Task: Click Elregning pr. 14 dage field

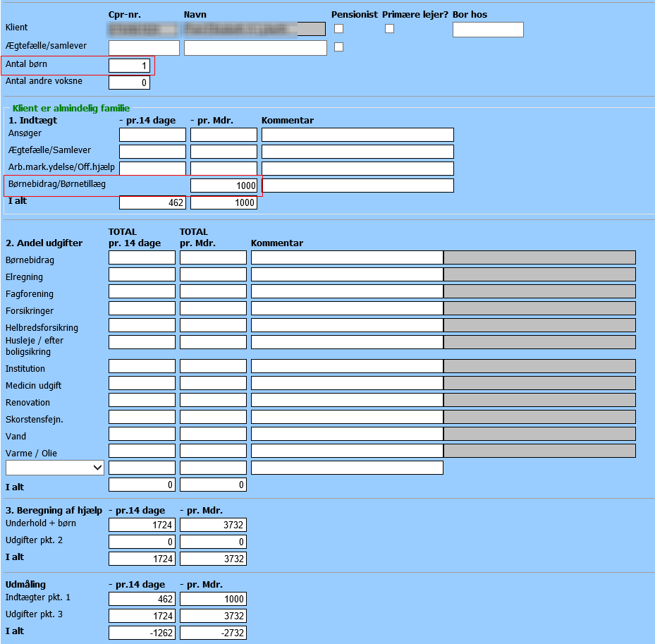Action: point(142,274)
